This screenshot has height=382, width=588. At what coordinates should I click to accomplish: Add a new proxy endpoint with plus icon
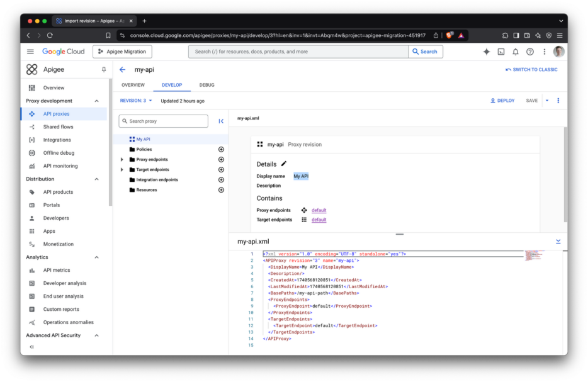click(221, 159)
